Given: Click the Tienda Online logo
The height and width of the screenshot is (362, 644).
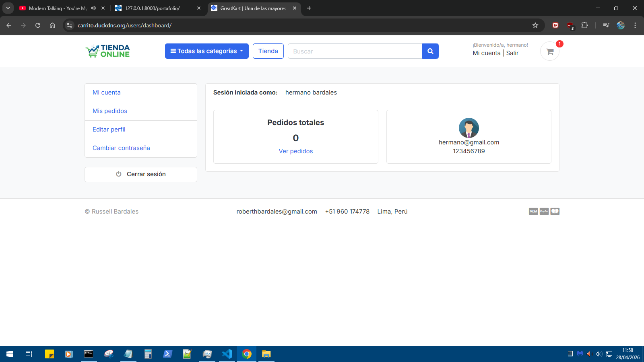Looking at the screenshot, I should (107, 51).
